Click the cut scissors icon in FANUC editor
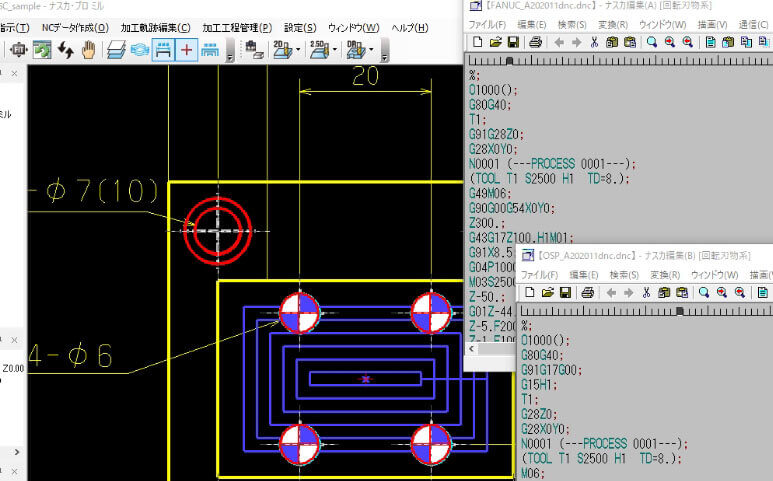 tap(594, 42)
